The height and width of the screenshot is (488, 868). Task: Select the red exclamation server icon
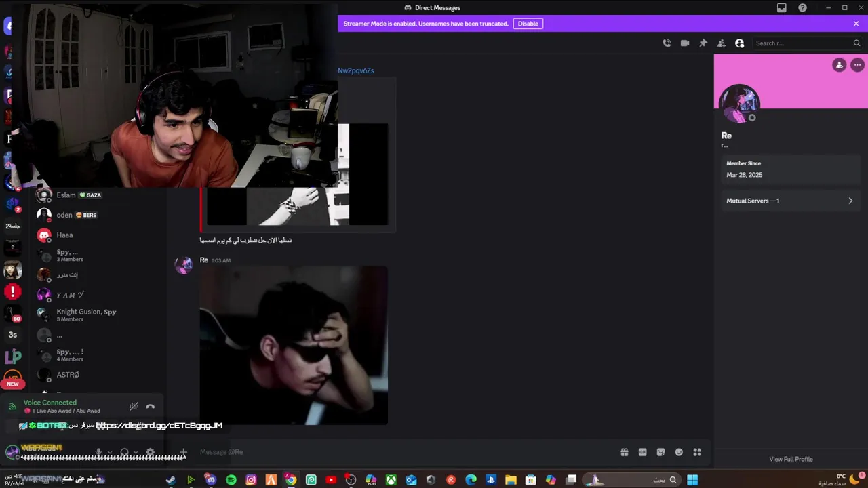coord(13,292)
